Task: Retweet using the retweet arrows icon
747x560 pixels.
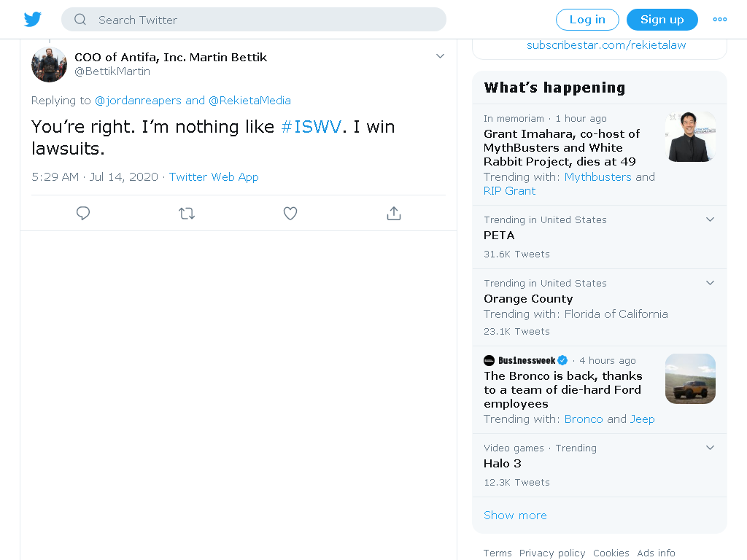Action: tap(187, 214)
